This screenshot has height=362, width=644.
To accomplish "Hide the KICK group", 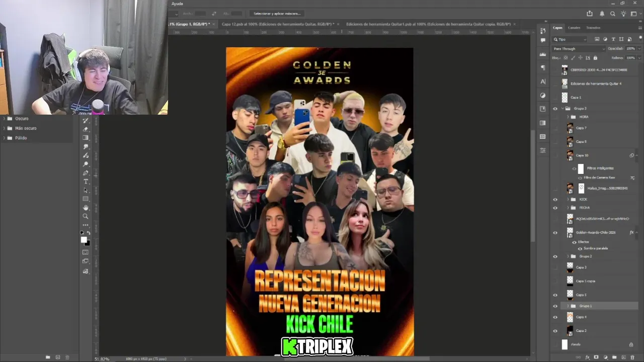I will tap(555, 199).
